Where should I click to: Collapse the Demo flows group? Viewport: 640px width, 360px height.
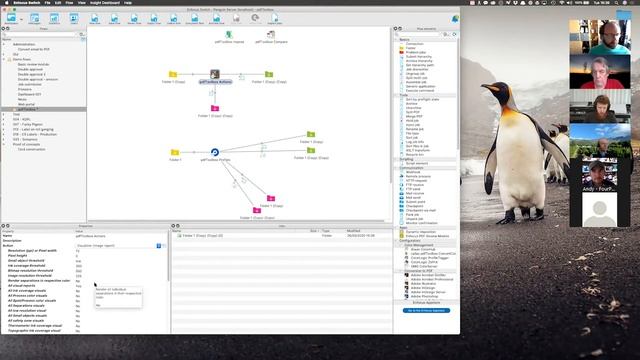[4, 59]
